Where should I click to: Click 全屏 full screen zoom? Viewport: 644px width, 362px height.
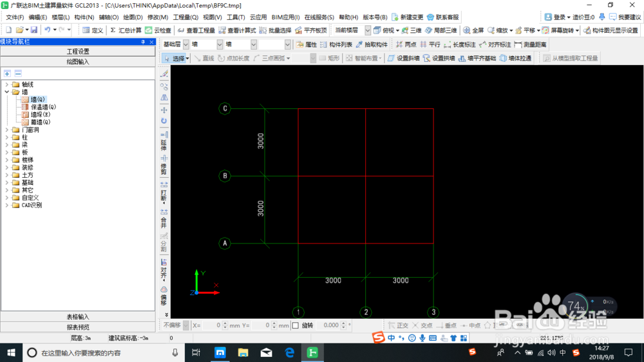[473, 30]
